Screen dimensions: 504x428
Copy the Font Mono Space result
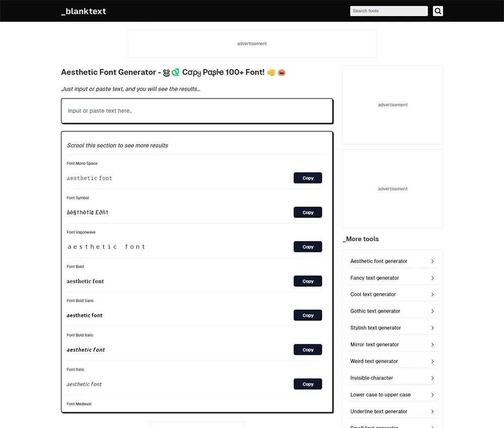pos(307,178)
